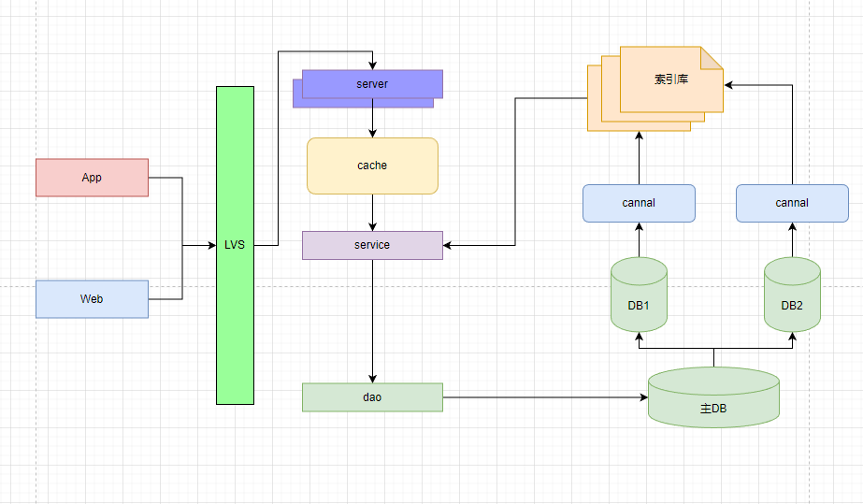
Task: Click the arrow between server and cache
Action: (372, 118)
